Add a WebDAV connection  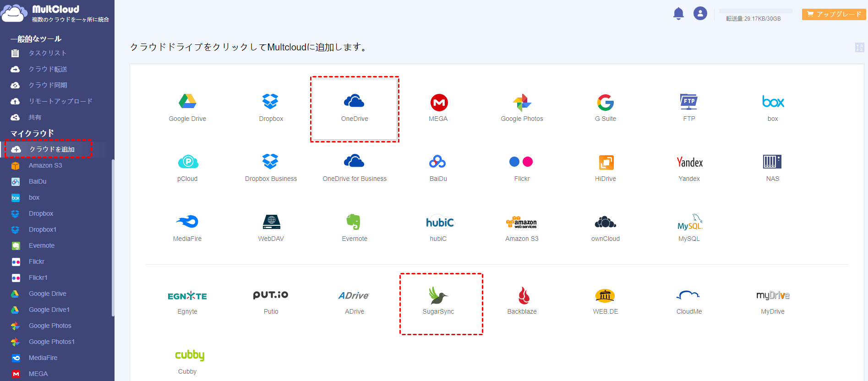tap(271, 228)
